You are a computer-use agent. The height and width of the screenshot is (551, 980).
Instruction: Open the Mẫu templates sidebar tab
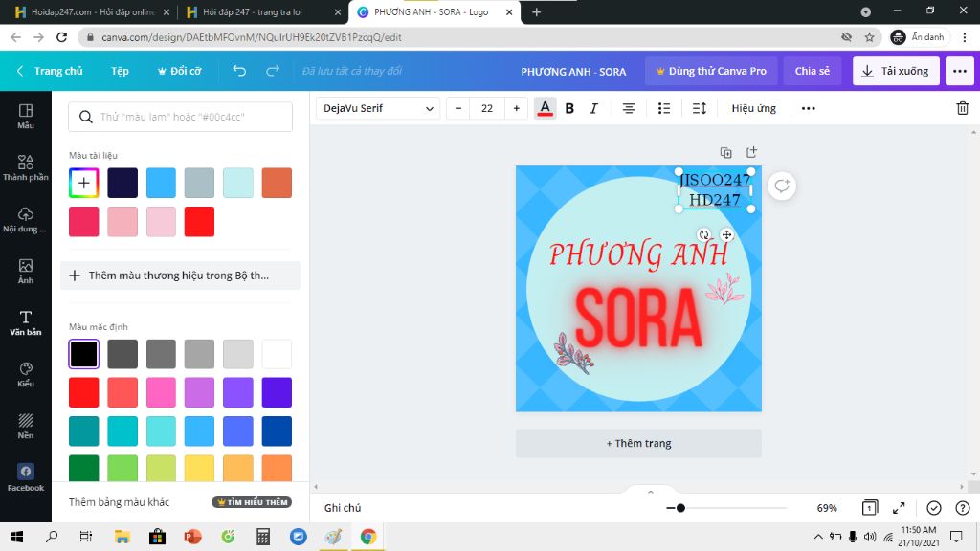click(x=26, y=116)
